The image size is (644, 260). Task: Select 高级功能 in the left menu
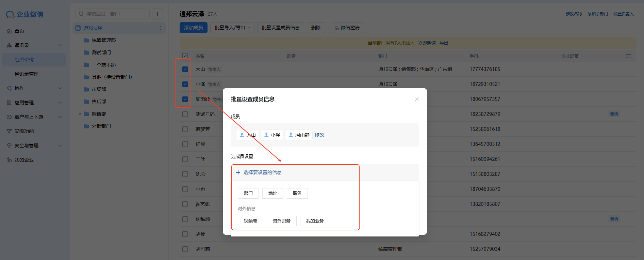click(x=24, y=131)
